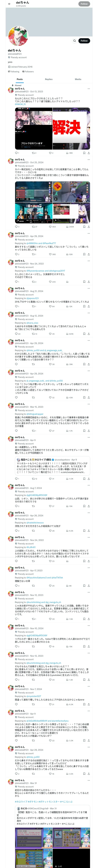The height and width of the screenshot is (868, 98).
Task: Click the back arrow at top
Action: [x=9, y=4]
